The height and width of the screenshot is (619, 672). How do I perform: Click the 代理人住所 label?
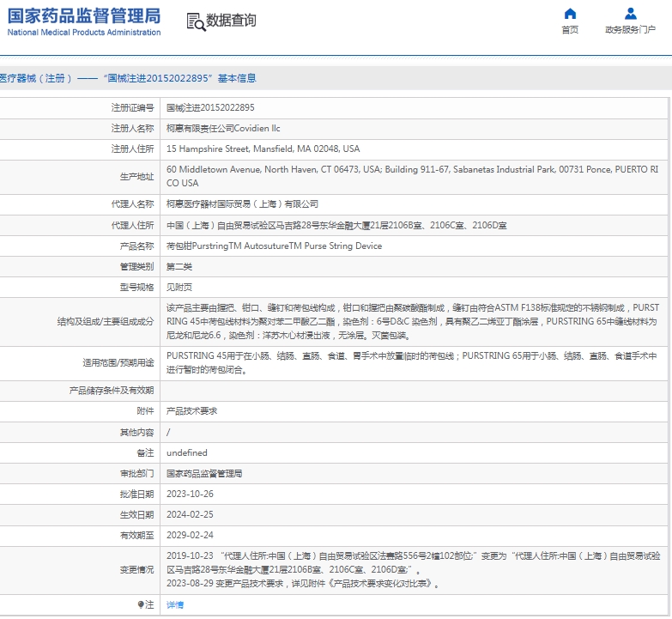[x=132, y=225]
